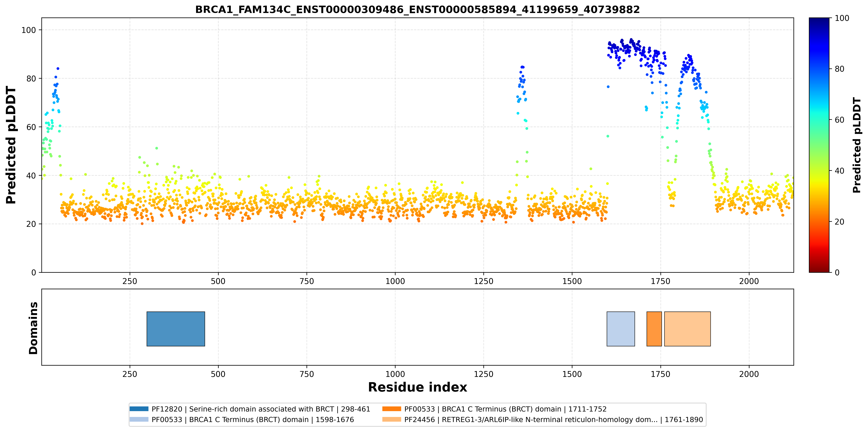The width and height of the screenshot is (868, 432).
Task: Click the 1000 tick label under main plot
Action: [x=395, y=281]
